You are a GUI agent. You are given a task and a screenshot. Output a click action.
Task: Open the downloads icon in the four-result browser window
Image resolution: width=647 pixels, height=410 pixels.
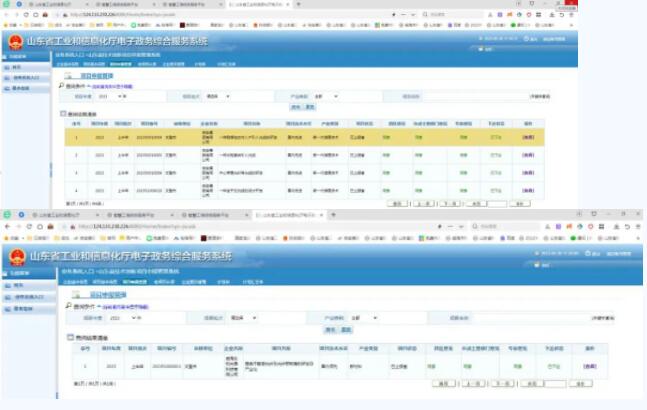552,15
